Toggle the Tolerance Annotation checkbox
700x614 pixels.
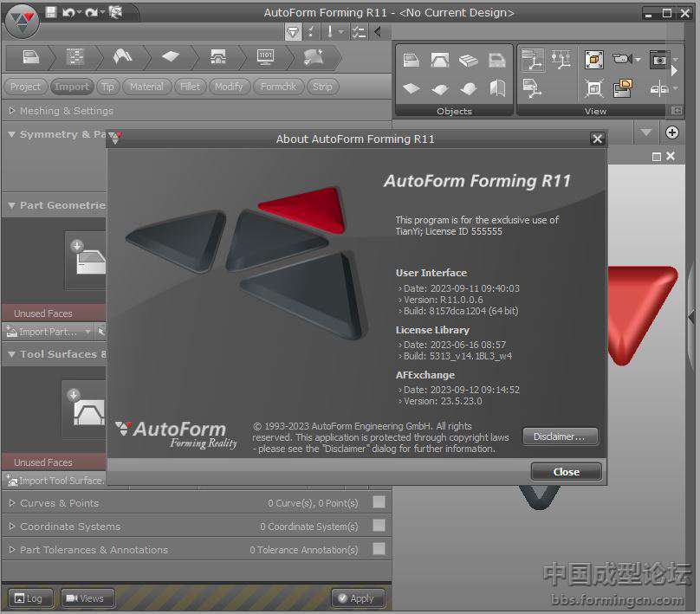pyautogui.click(x=379, y=548)
